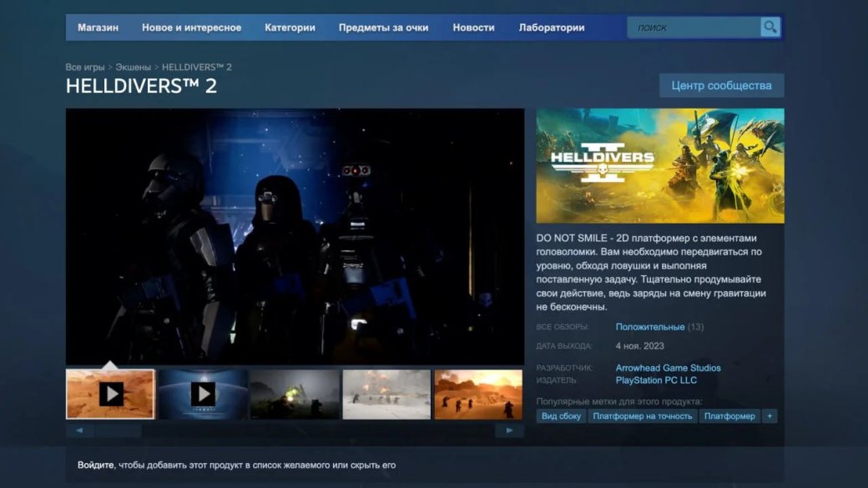Open the Новости tab
This screenshot has height=488, width=868.
pos(473,28)
